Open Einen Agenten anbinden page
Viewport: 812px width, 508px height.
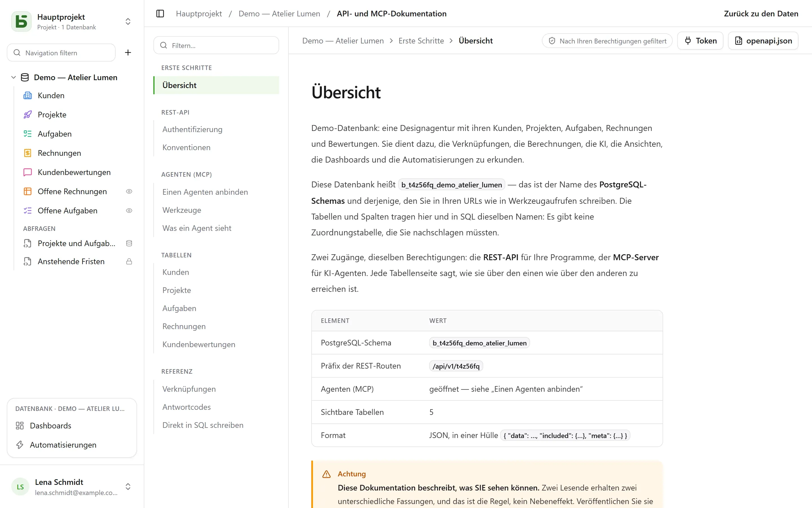coord(205,192)
